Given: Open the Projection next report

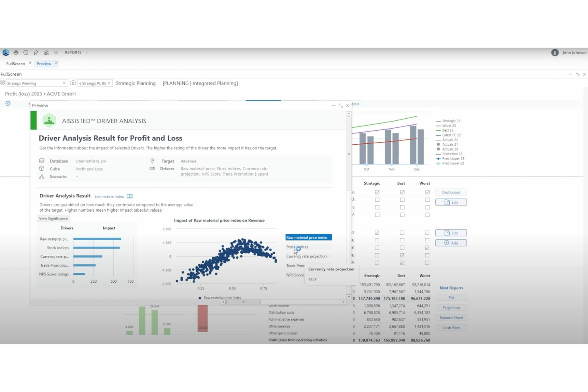Looking at the screenshot, I should coord(451,307).
